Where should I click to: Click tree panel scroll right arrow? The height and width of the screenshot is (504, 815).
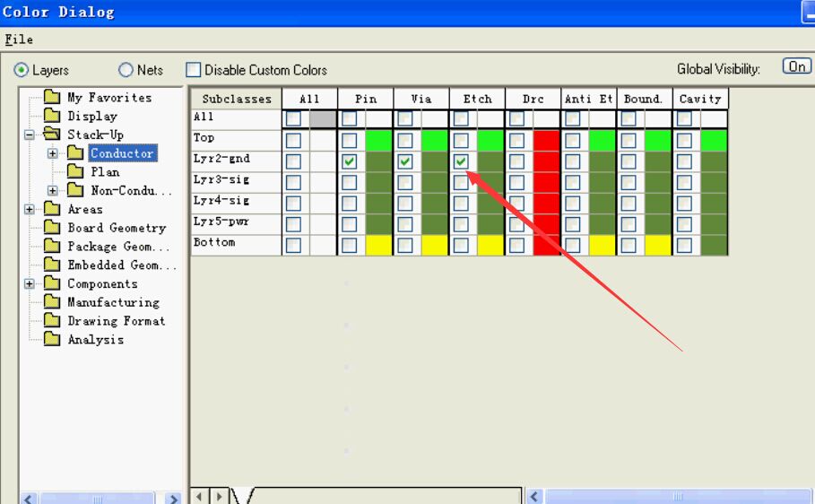pyautogui.click(x=174, y=499)
